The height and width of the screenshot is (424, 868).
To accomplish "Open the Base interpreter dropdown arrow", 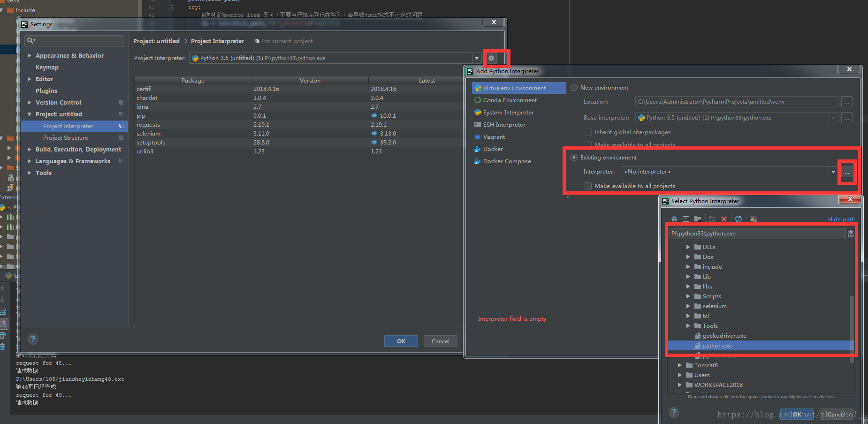I will 833,118.
